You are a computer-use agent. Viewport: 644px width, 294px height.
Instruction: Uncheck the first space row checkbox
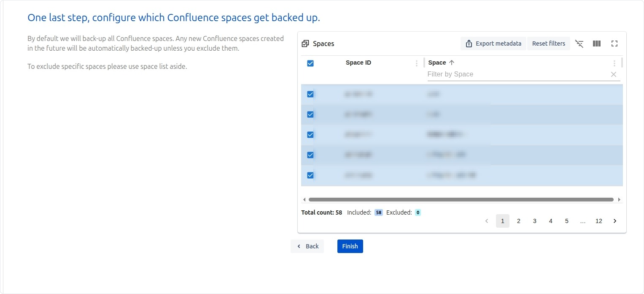[310, 94]
